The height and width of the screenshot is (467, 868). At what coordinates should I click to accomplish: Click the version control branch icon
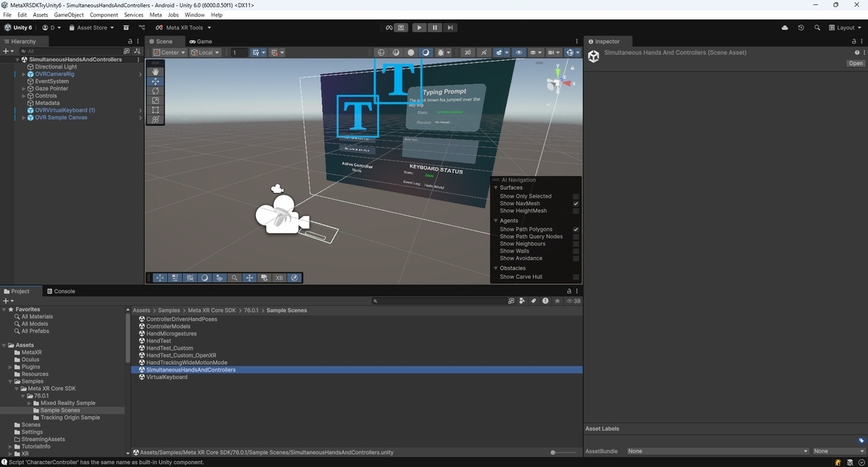point(142,28)
